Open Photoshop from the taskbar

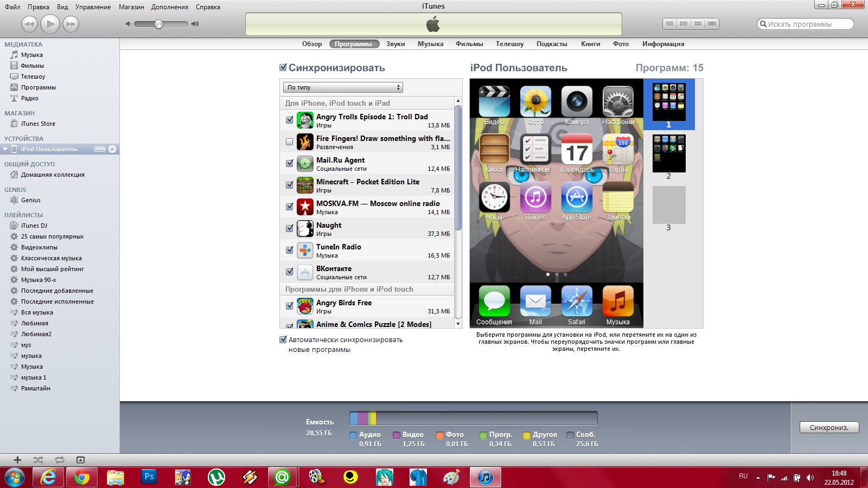click(149, 477)
